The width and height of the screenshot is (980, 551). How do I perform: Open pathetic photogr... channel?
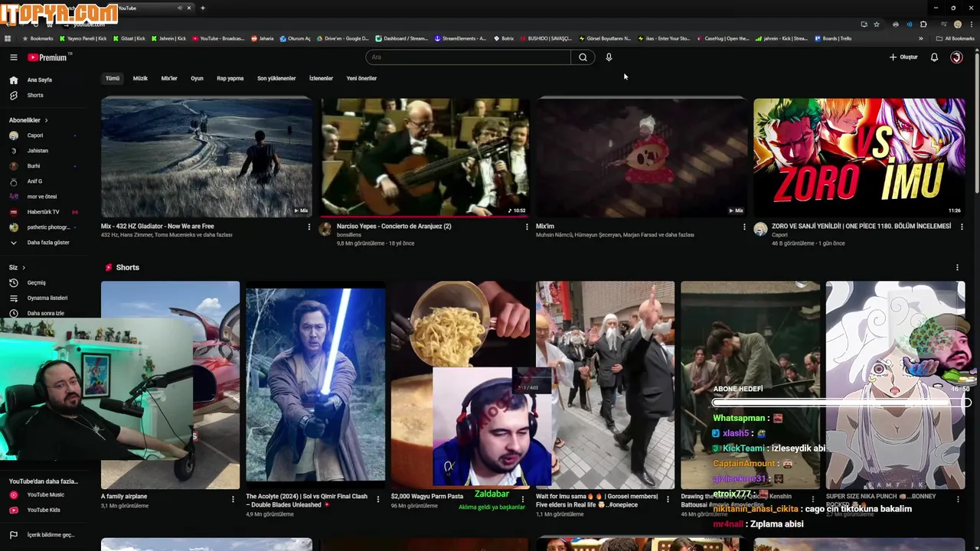click(48, 227)
